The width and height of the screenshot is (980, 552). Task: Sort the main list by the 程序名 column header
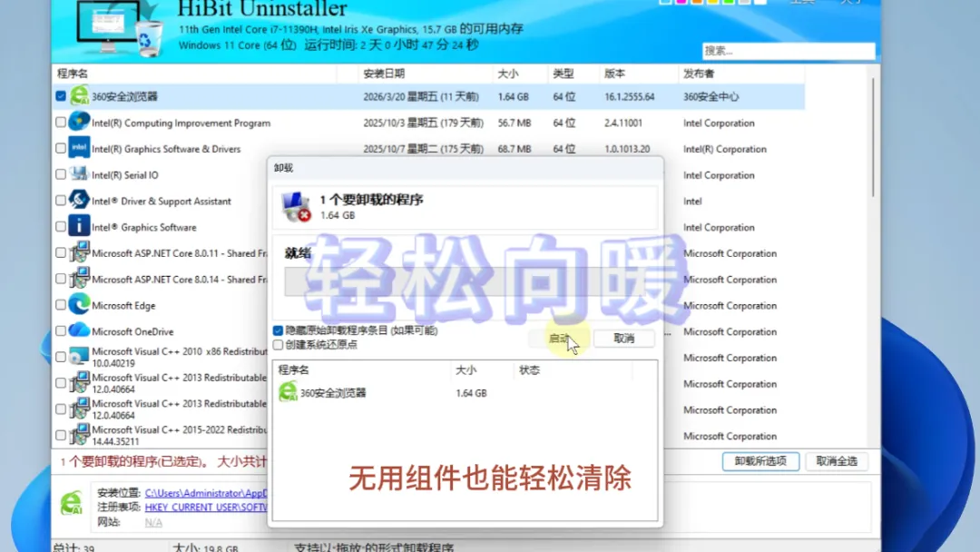(x=195, y=74)
